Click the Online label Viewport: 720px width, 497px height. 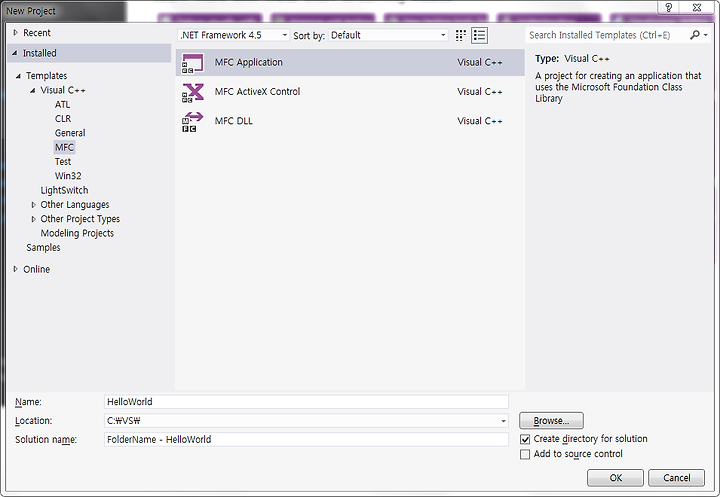coord(36,270)
